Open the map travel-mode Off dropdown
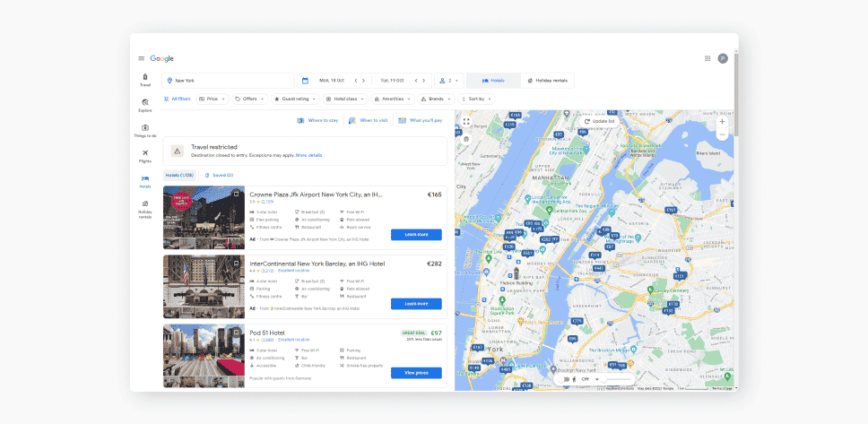 tap(590, 379)
